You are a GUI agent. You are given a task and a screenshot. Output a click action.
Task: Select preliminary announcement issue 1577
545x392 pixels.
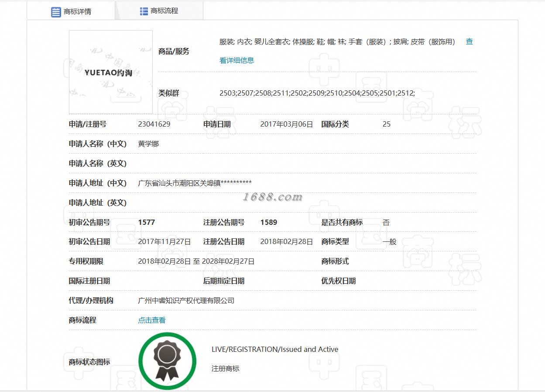pos(147,222)
